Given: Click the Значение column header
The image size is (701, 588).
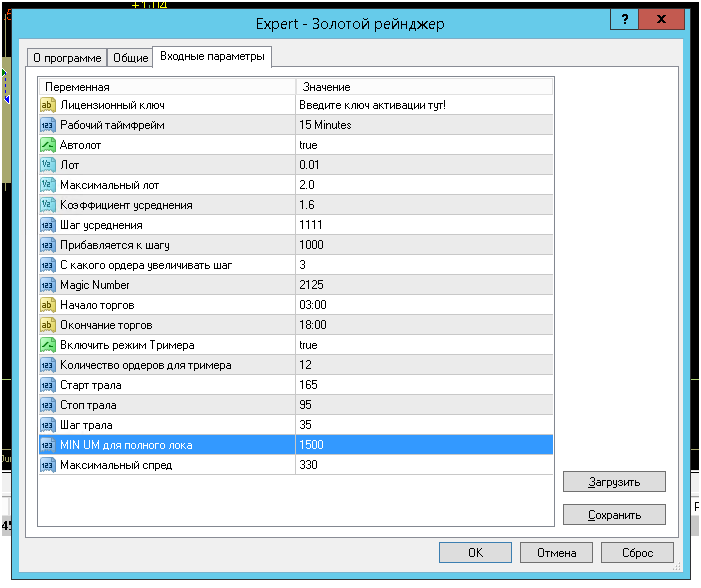Looking at the screenshot, I should (x=424, y=87).
